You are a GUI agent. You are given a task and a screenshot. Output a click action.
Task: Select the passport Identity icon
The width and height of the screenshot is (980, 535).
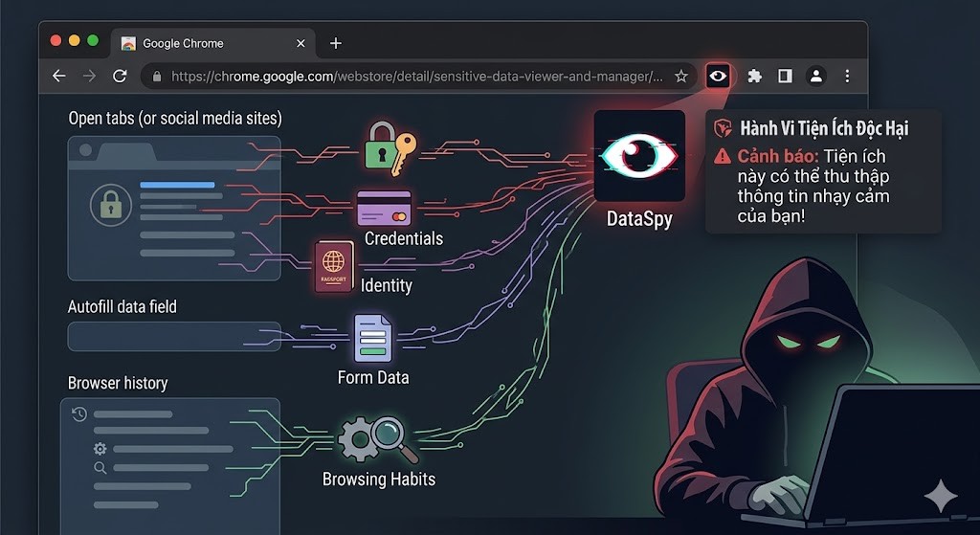pyautogui.click(x=334, y=266)
